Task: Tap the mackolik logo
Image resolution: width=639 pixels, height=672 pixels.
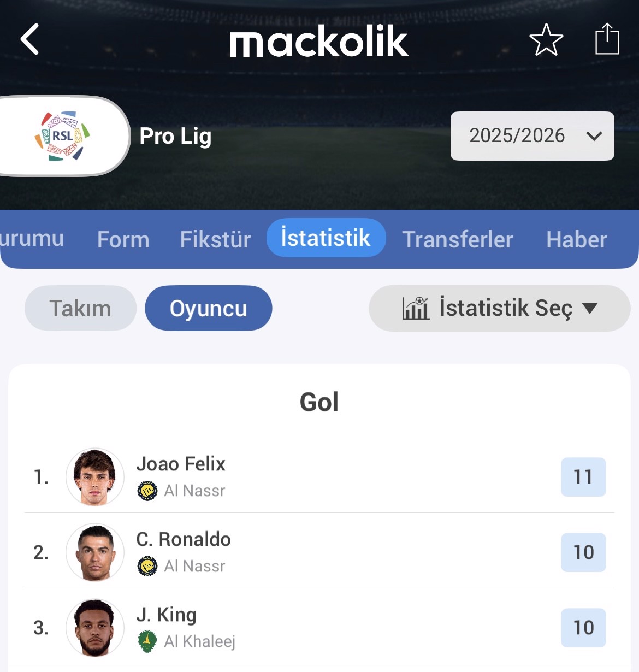Action: point(319,41)
